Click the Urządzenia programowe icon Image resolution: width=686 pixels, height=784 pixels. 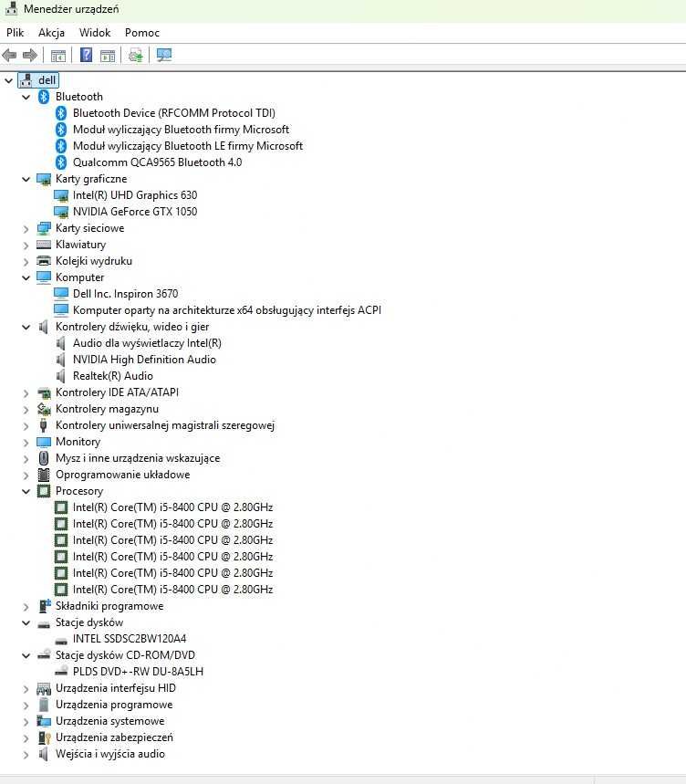[44, 705]
